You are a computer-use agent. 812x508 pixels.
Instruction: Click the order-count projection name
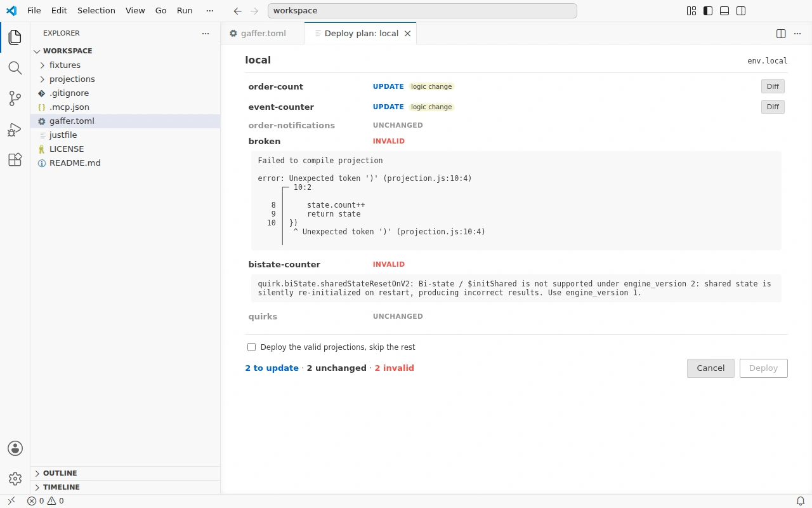[x=276, y=87]
